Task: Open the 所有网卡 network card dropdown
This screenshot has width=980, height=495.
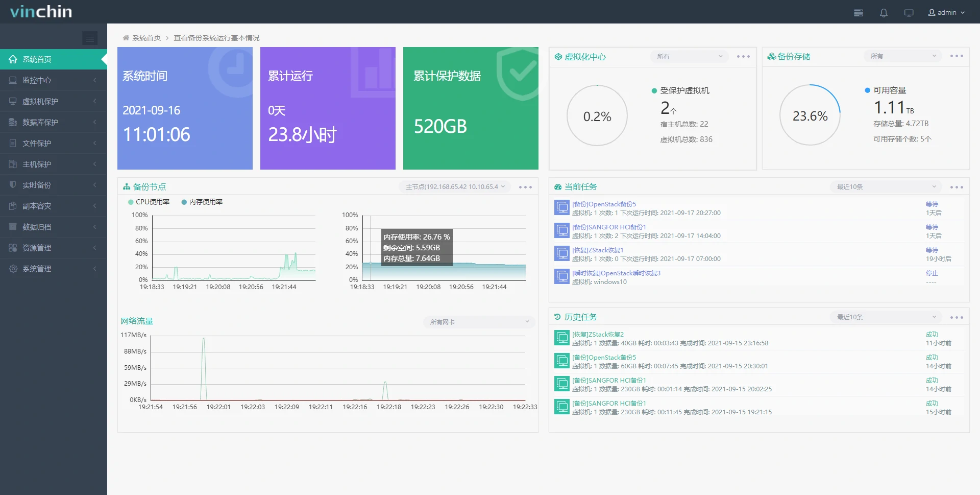Action: 479,322
